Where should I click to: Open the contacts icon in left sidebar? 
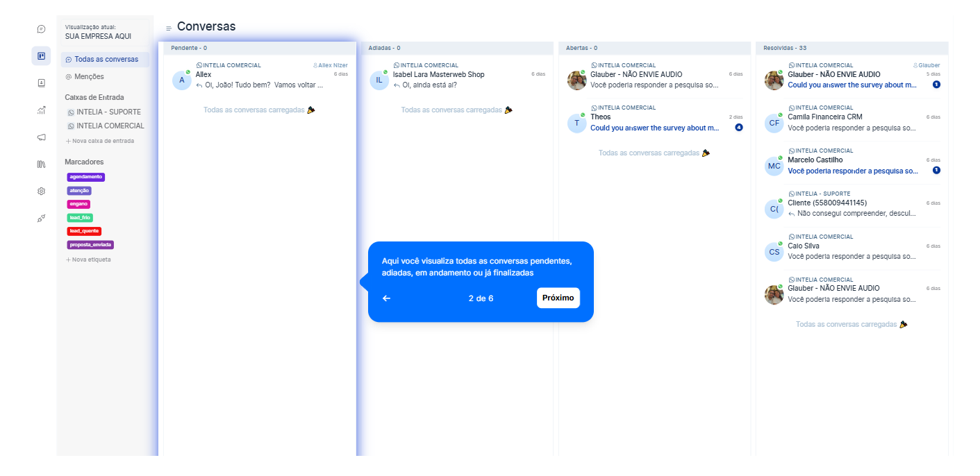click(x=41, y=83)
